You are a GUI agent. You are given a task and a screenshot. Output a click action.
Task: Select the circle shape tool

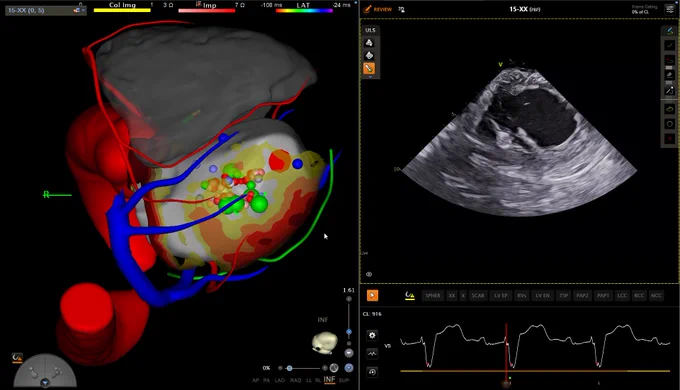tap(669, 124)
